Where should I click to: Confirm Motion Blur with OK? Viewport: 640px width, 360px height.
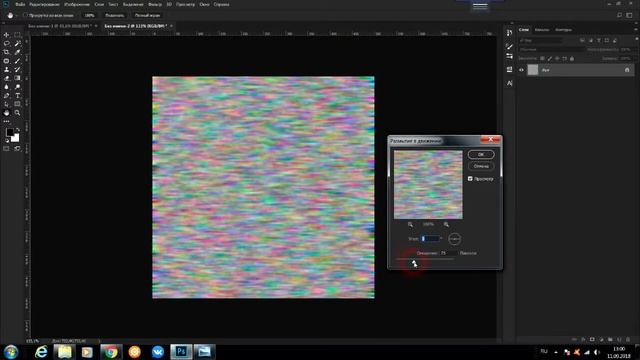481,154
